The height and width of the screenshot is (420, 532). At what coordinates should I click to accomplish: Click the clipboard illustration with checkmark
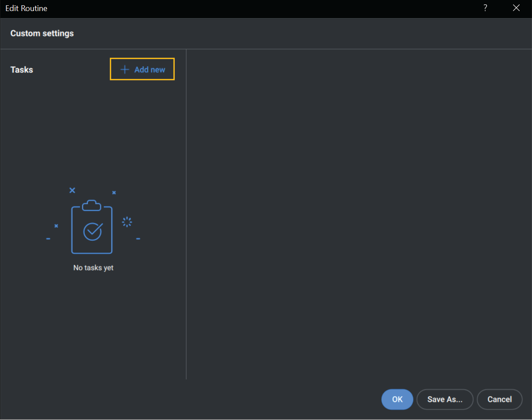[x=92, y=227]
